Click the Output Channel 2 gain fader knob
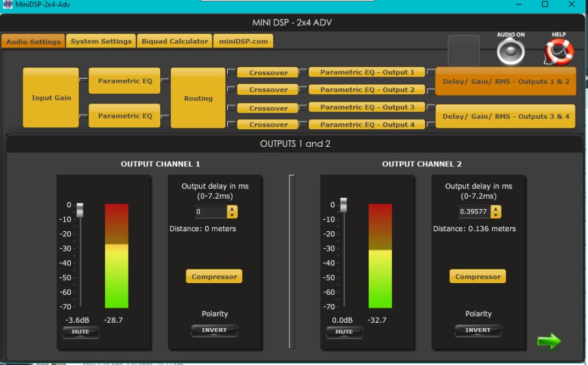The image size is (588, 365). coord(343,205)
